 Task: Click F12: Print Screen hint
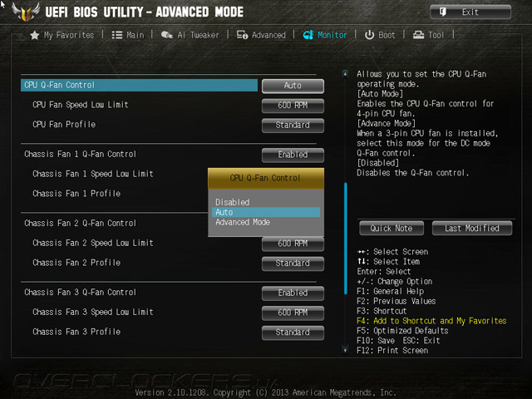point(392,351)
